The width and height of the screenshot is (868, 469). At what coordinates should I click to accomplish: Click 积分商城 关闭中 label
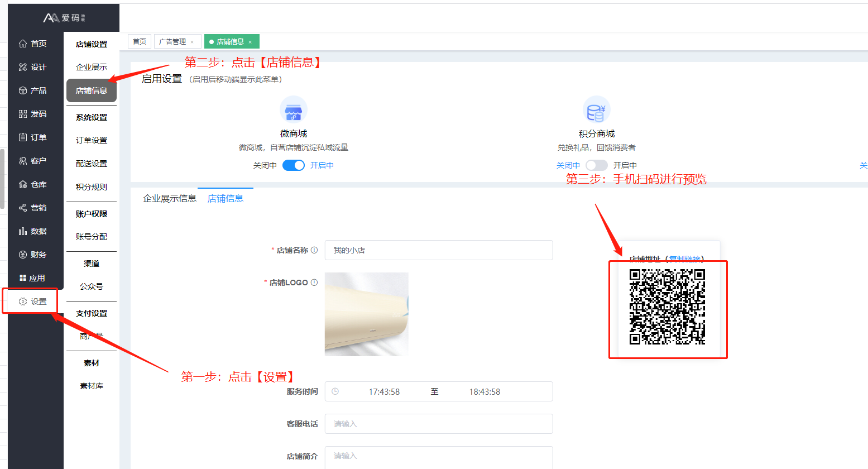[x=568, y=165]
